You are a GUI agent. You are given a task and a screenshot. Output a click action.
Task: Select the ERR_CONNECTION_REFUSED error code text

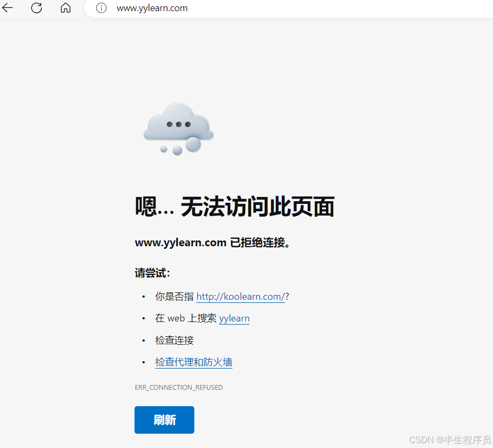pyautogui.click(x=178, y=387)
